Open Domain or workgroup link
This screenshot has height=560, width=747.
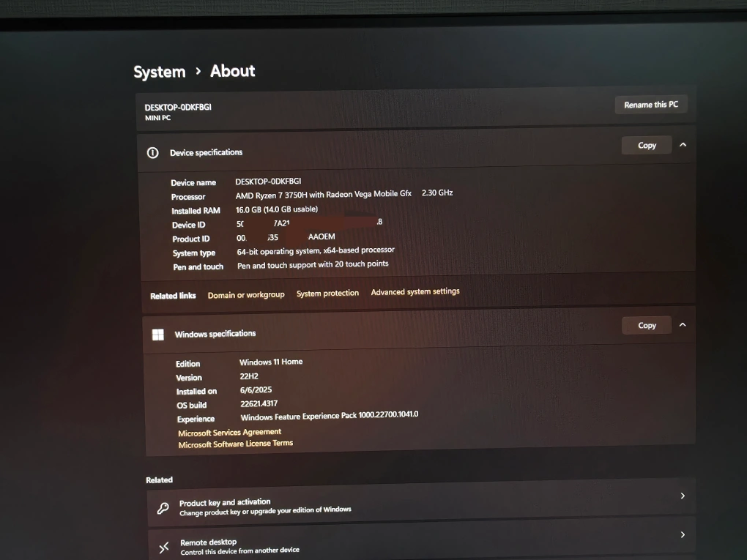point(246,295)
